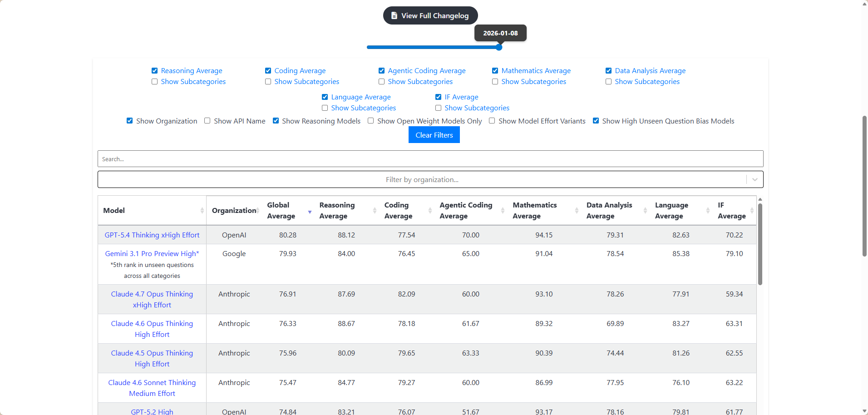868x415 pixels.
Task: Enable the Show API Name checkbox
Action: tap(207, 121)
